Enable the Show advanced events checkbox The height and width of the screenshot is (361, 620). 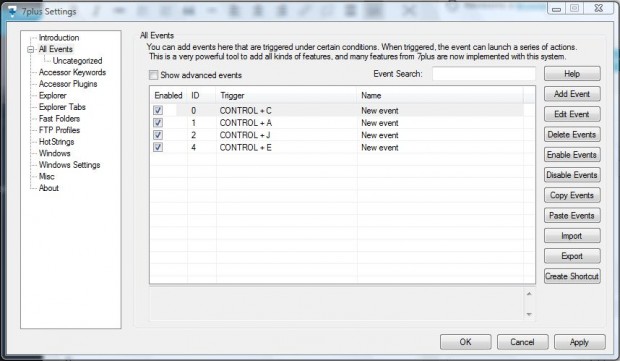(x=153, y=75)
